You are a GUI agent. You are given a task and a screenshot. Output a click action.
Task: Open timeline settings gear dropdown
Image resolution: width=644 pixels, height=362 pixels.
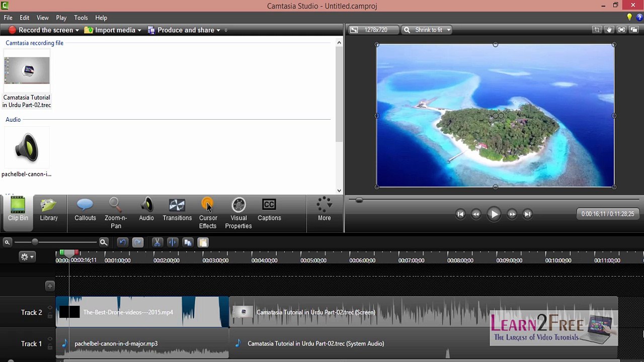point(27,257)
